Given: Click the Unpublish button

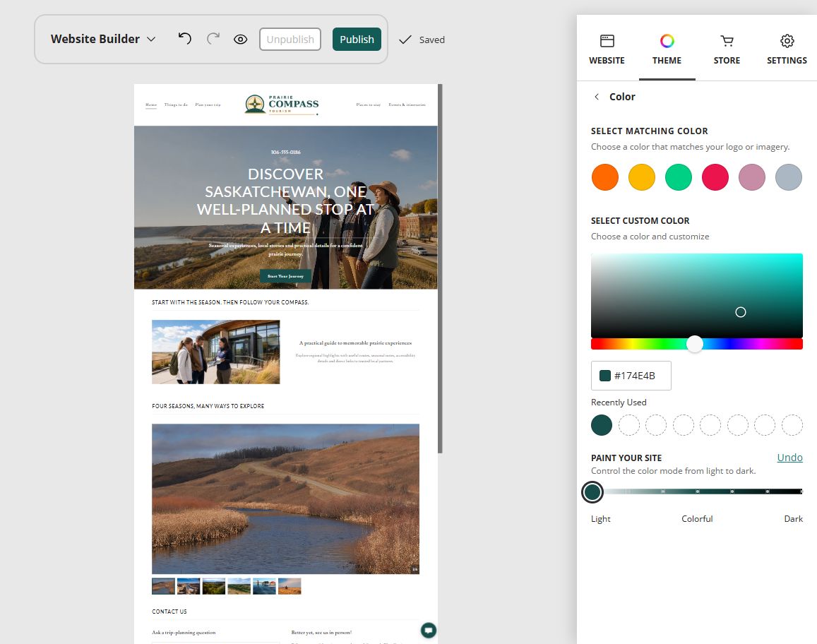Looking at the screenshot, I should pyautogui.click(x=290, y=39).
